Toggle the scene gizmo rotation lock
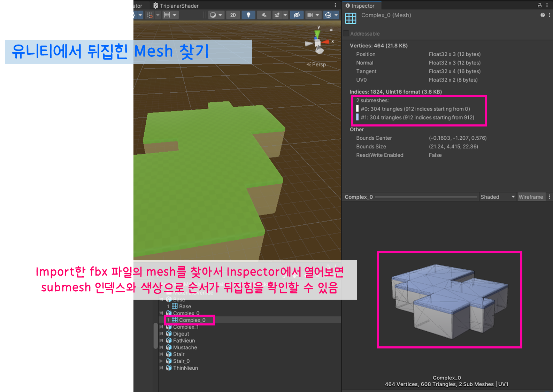 click(x=331, y=30)
